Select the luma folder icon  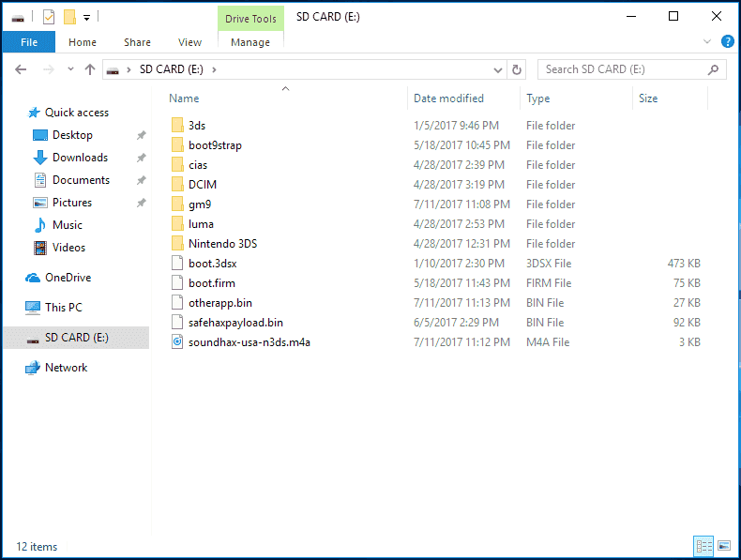pos(177,224)
